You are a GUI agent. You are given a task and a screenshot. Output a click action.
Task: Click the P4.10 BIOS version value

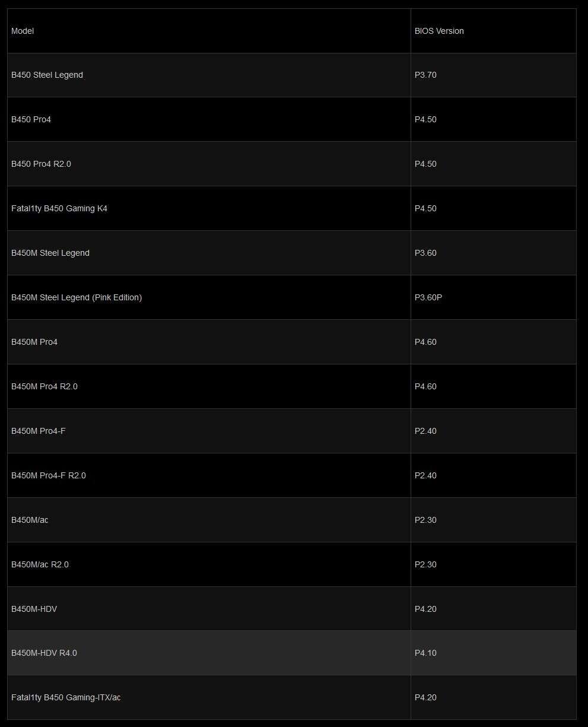coord(425,653)
